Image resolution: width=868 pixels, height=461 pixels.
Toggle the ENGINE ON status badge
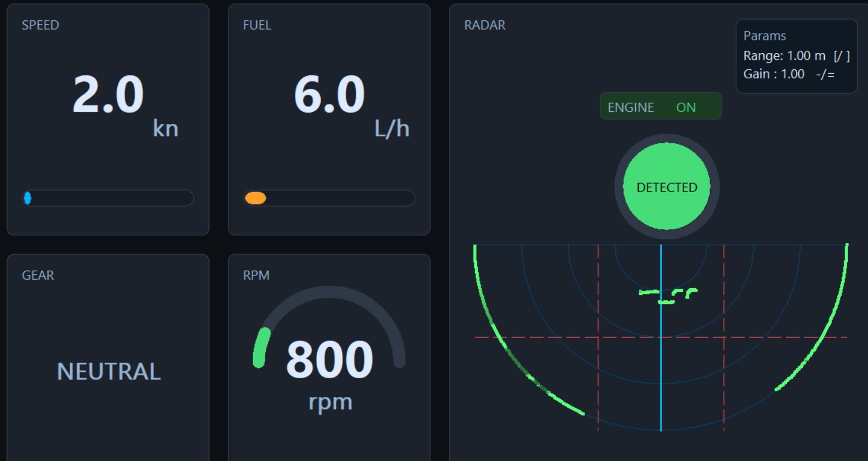[660, 107]
